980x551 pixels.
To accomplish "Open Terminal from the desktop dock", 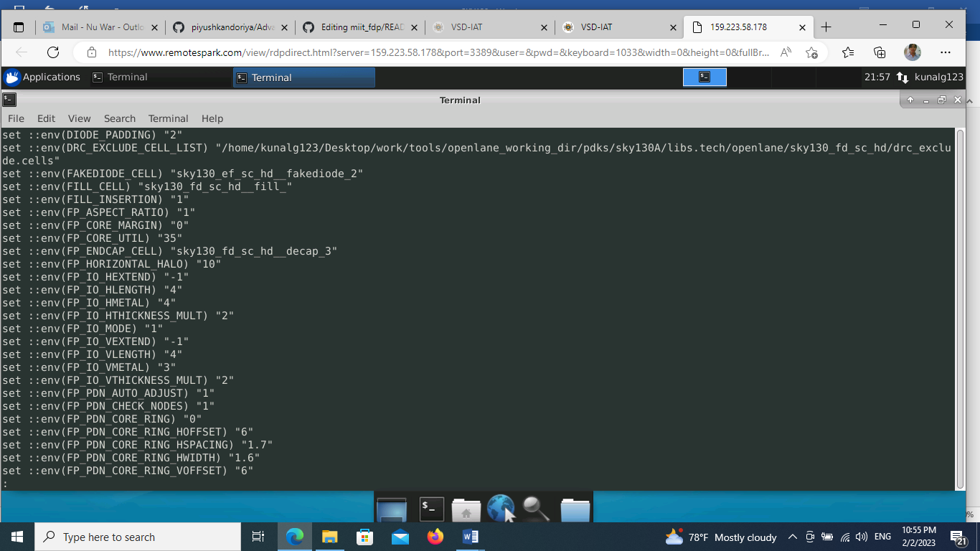I will (x=431, y=507).
